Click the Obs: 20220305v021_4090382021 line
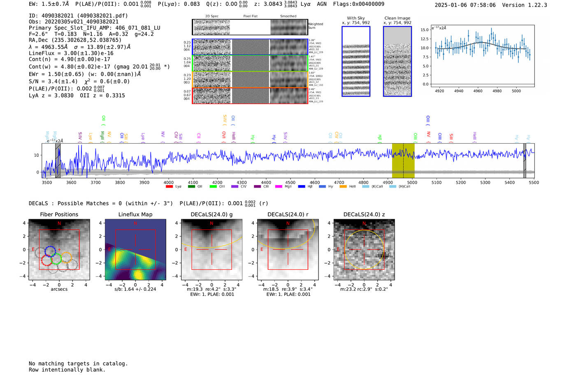The height and width of the screenshot is (392, 576). pos(74,22)
